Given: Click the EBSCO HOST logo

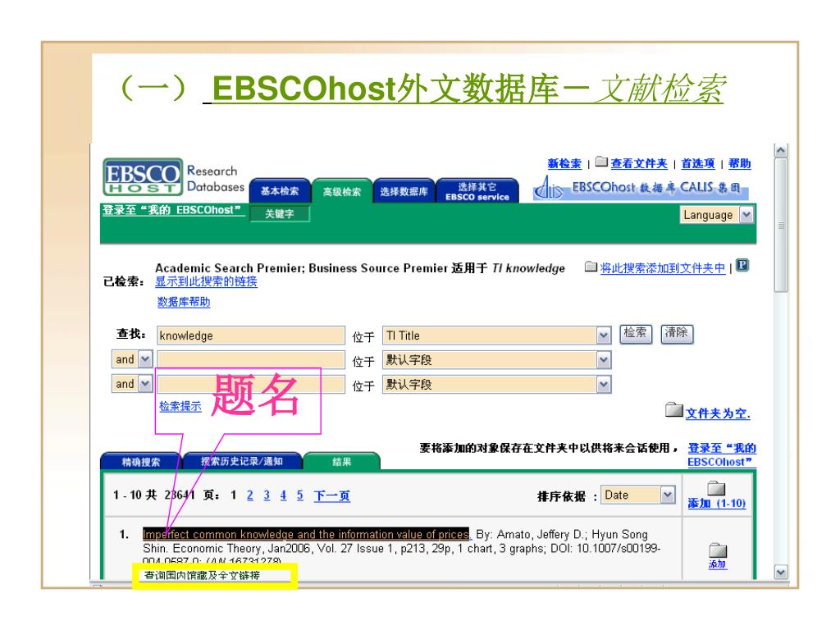Looking at the screenshot, I should point(143,177).
